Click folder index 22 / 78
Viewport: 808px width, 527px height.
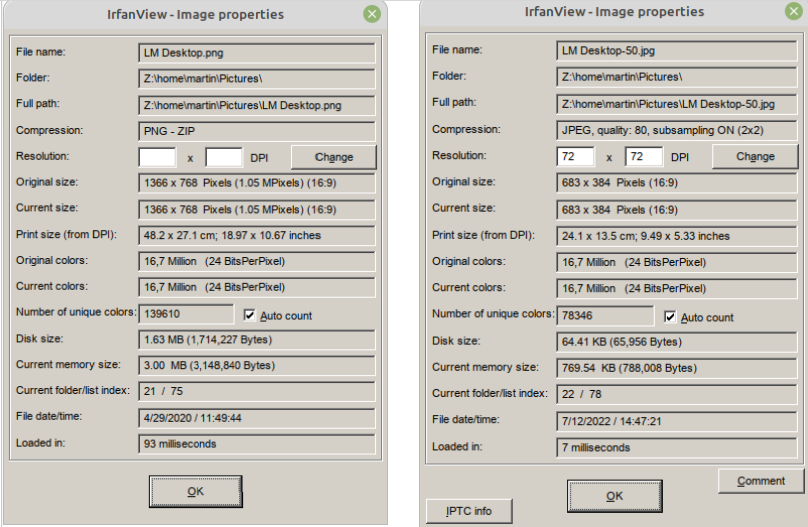tap(677, 394)
